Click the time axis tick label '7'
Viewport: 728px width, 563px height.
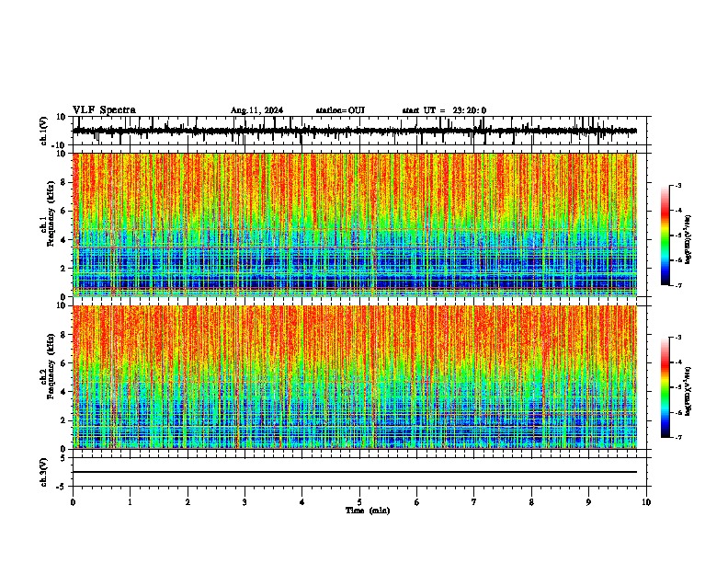coord(474,502)
